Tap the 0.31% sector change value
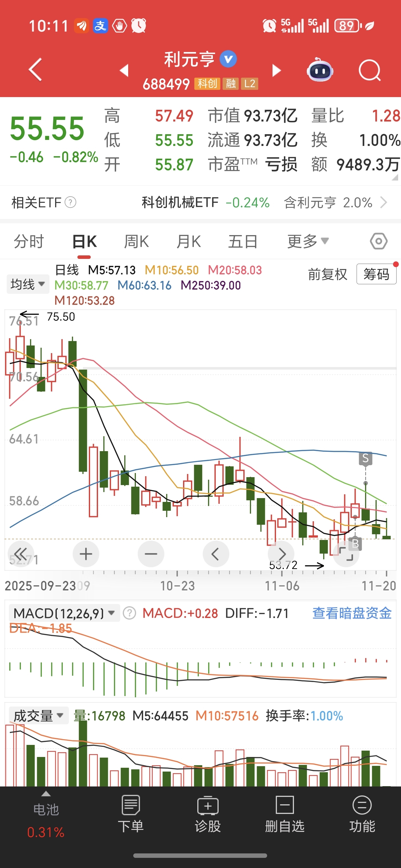401x868 pixels. pyautogui.click(x=46, y=832)
